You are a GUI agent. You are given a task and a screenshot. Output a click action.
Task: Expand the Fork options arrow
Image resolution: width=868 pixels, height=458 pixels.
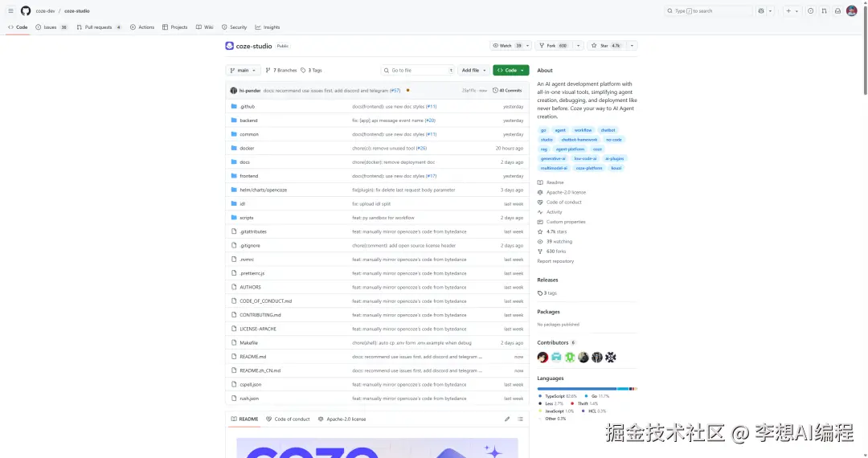[x=578, y=46]
